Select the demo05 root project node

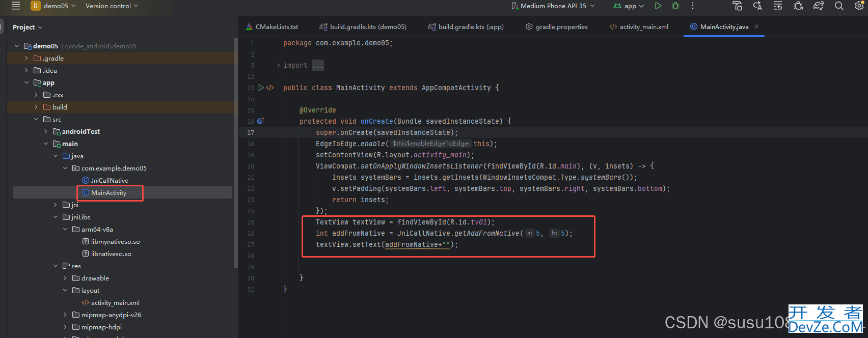46,46
